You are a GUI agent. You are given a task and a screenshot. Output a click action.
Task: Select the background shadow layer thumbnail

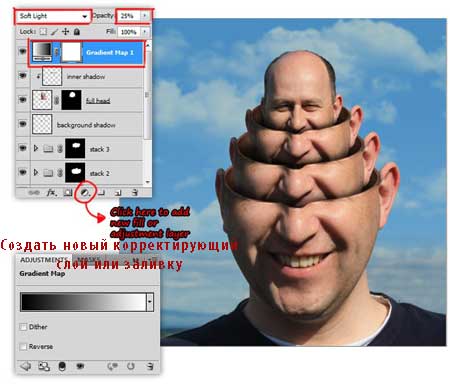42,124
